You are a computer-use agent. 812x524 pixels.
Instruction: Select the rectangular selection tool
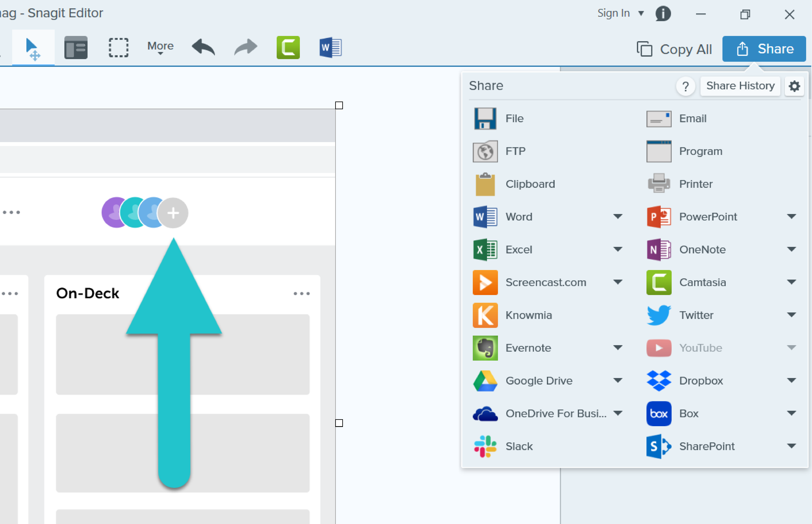(118, 47)
